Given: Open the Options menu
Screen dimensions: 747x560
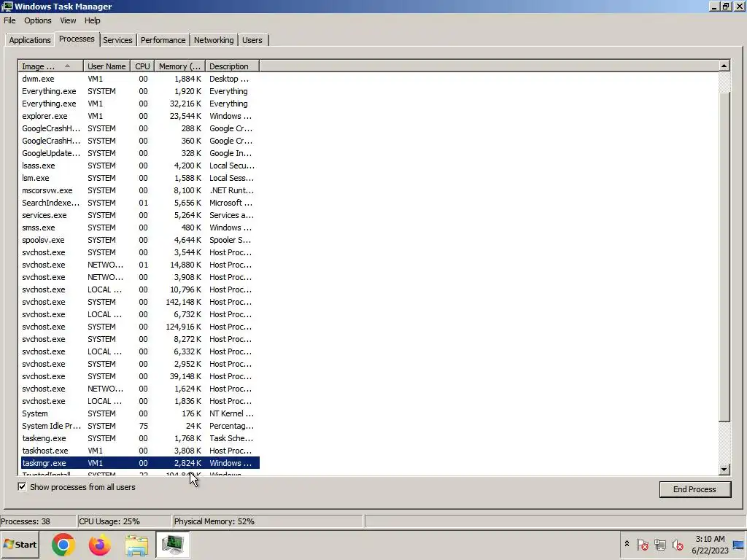Looking at the screenshot, I should coord(38,20).
